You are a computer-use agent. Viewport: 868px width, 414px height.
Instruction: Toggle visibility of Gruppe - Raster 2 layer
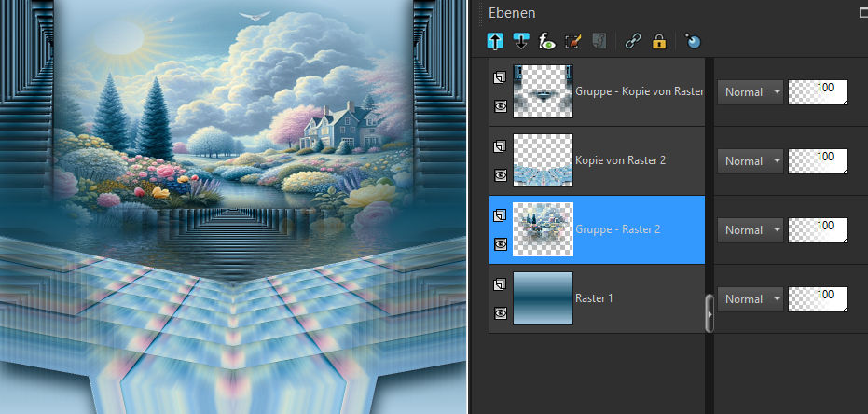click(501, 244)
